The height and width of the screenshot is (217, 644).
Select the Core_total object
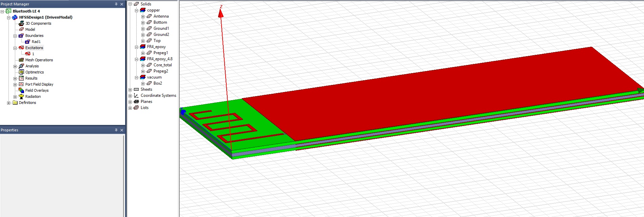[163, 65]
